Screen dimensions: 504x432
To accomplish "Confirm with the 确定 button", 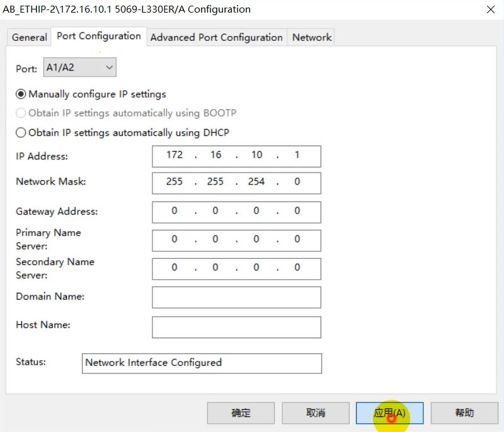I will point(241,413).
